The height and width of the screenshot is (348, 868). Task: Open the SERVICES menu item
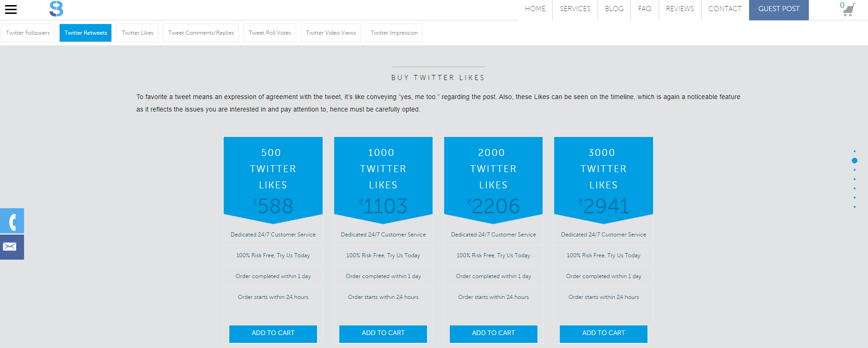[x=575, y=9]
